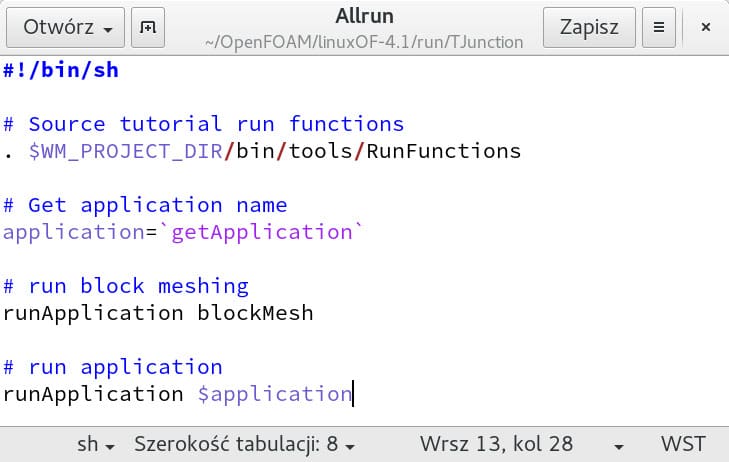Click the new document tab icon
The height and width of the screenshot is (462, 729).
point(148,27)
